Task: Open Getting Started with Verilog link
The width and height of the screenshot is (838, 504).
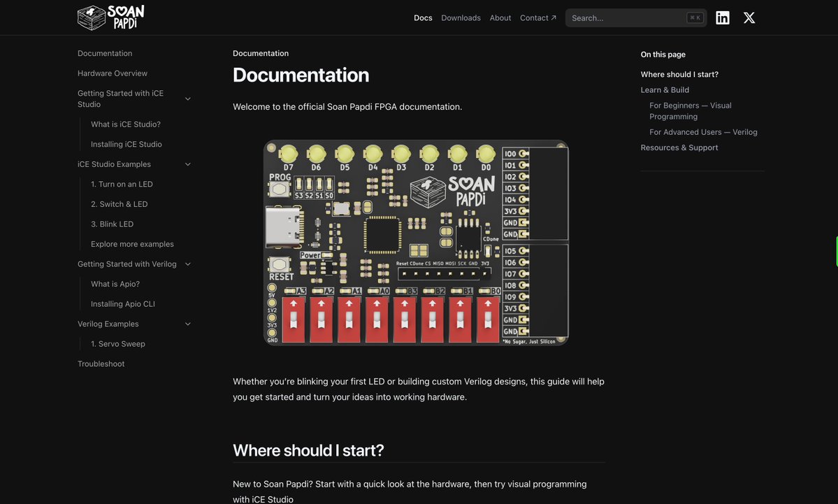Action: click(127, 264)
